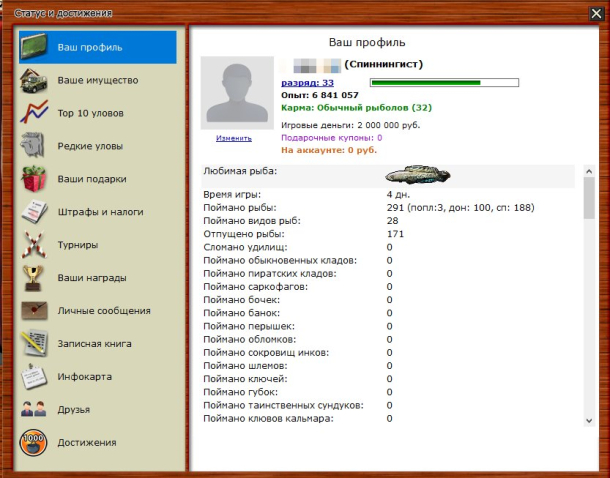Select the Инфокарта menu item

[84, 377]
